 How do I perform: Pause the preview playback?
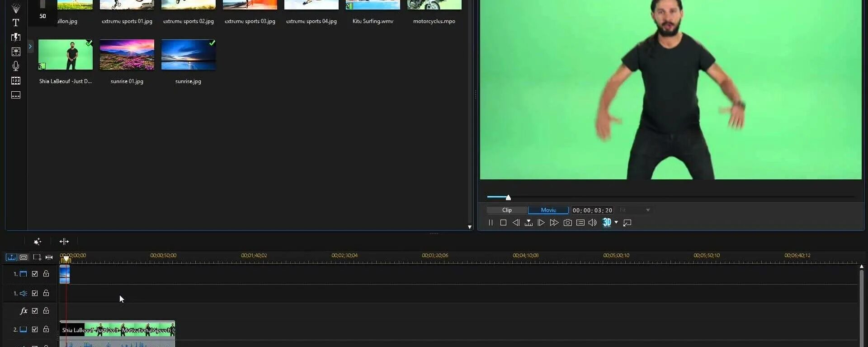[x=491, y=223]
